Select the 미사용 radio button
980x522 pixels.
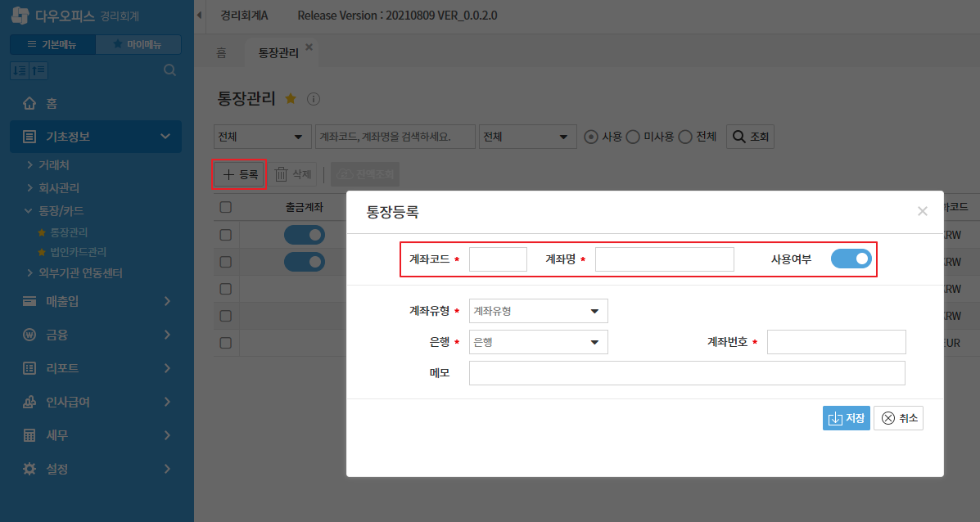coord(632,137)
